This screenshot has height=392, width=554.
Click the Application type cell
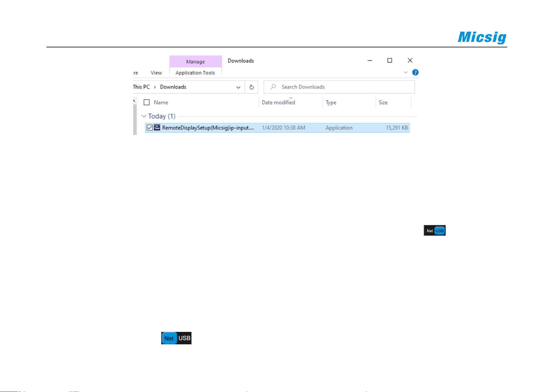(339, 128)
